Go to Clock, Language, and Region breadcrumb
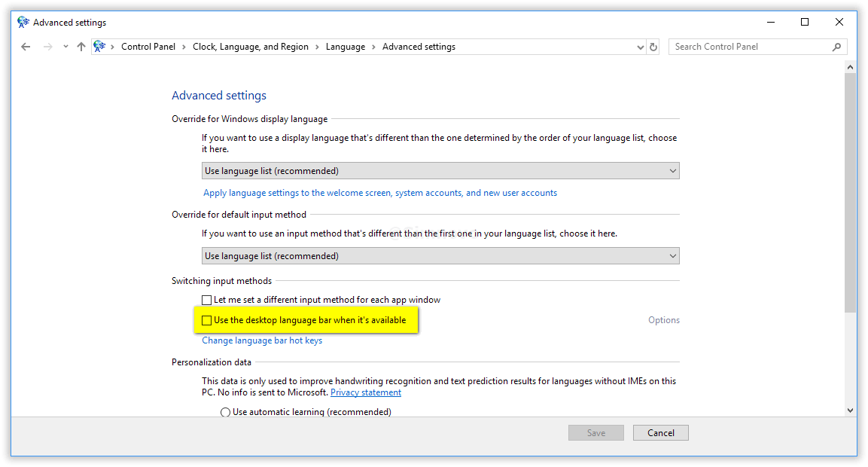This screenshot has height=467, width=868. pos(250,47)
